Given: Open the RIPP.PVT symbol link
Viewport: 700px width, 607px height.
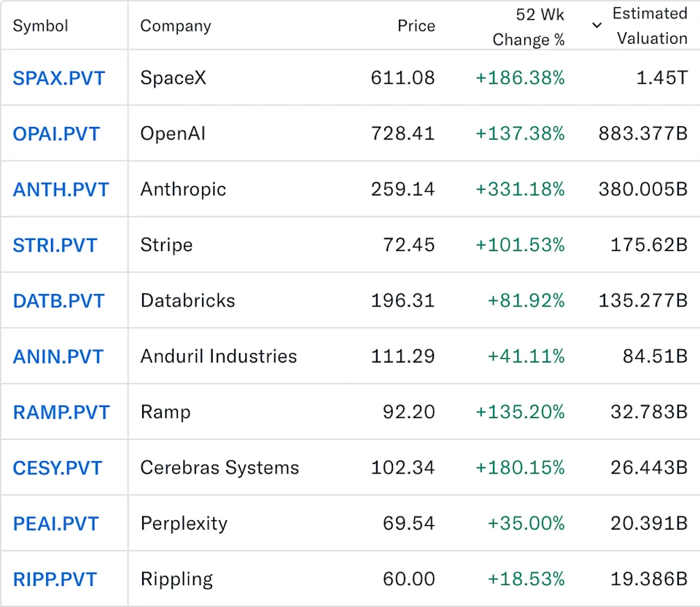Looking at the screenshot, I should 55,579.
